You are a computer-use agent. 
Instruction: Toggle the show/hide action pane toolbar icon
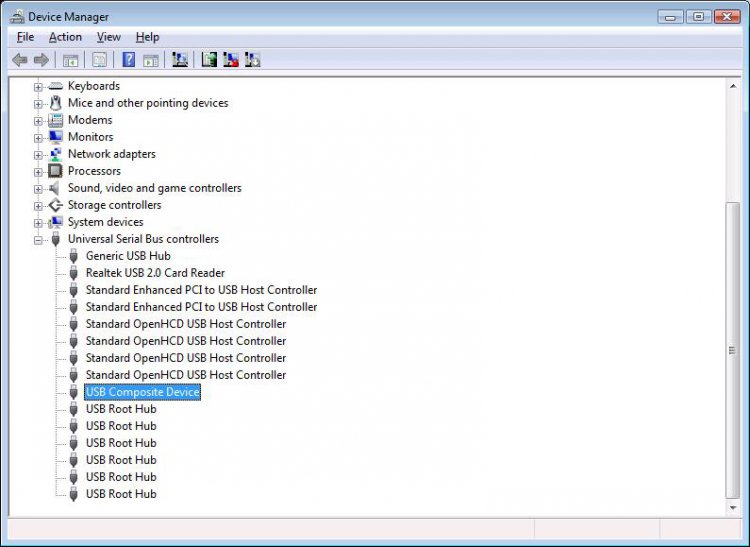(151, 60)
